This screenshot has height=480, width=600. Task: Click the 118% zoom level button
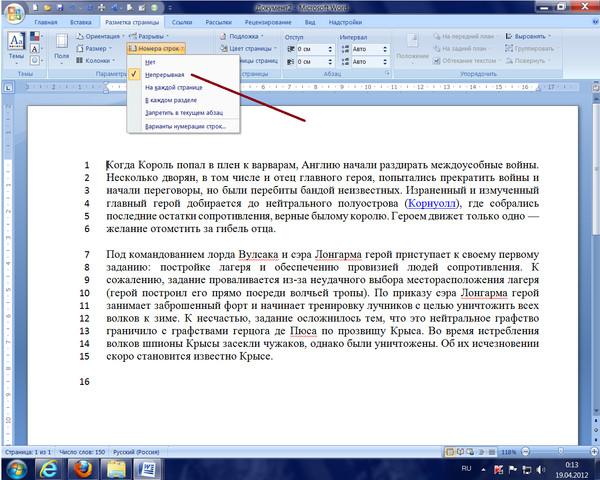pyautogui.click(x=509, y=452)
